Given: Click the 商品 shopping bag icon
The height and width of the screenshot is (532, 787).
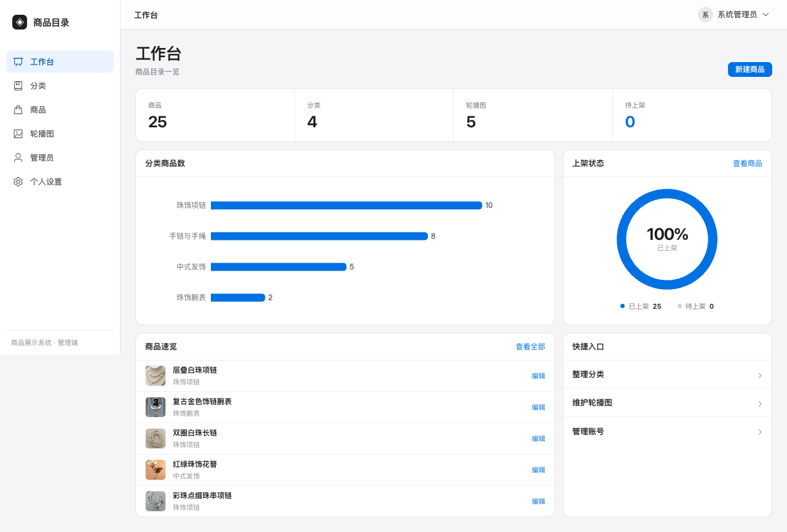Looking at the screenshot, I should 18,109.
